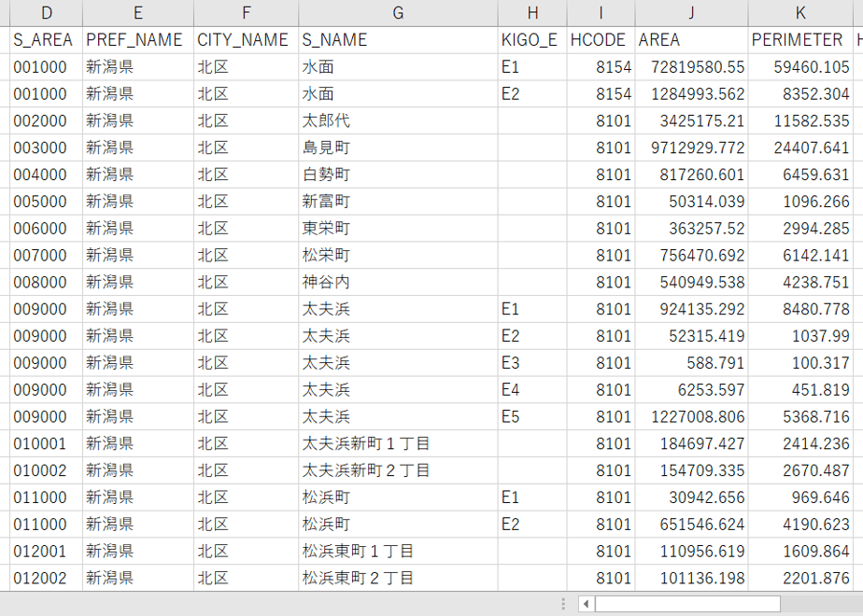Click the S_AREA header cell
The height and width of the screenshot is (616, 863).
tap(47, 40)
